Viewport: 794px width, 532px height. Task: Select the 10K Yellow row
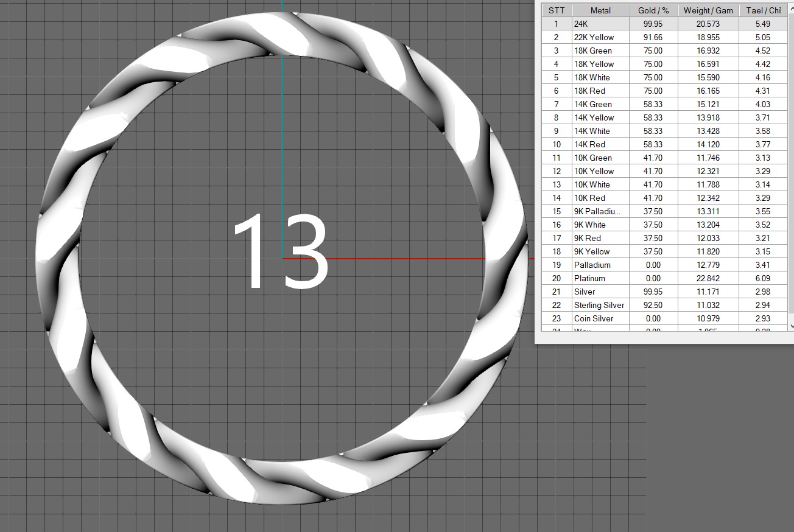pyautogui.click(x=665, y=171)
